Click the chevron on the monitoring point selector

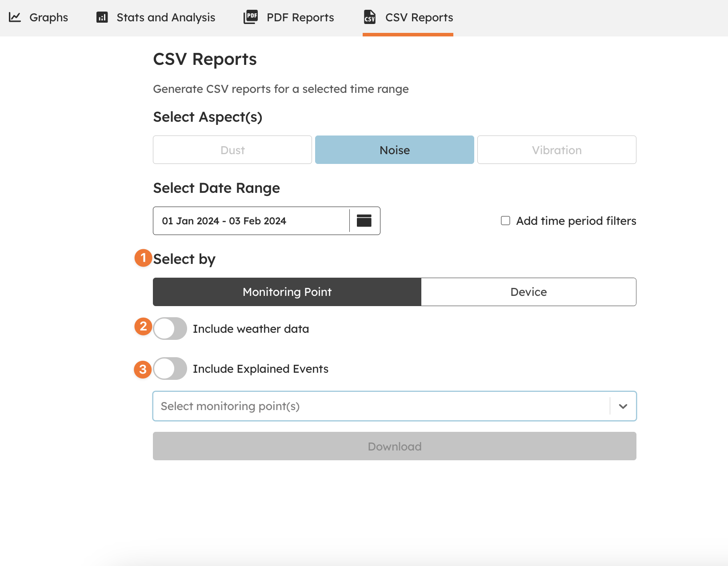(624, 406)
